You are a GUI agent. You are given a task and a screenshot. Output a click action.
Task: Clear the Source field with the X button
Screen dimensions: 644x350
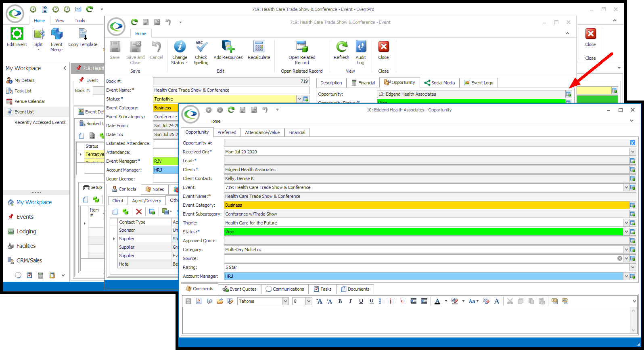point(620,258)
